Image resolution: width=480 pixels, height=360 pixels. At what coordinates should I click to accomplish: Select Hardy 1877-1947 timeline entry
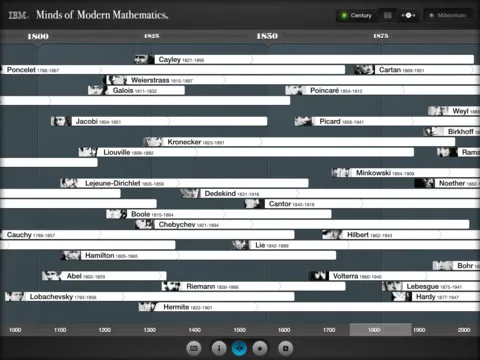click(436, 297)
